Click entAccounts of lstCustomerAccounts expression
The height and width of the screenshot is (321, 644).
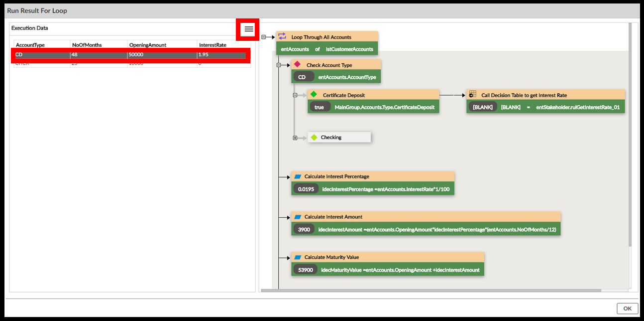(327, 49)
